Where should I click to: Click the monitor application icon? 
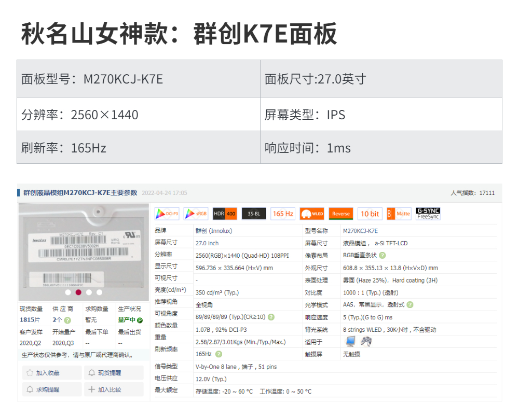(x=351, y=341)
